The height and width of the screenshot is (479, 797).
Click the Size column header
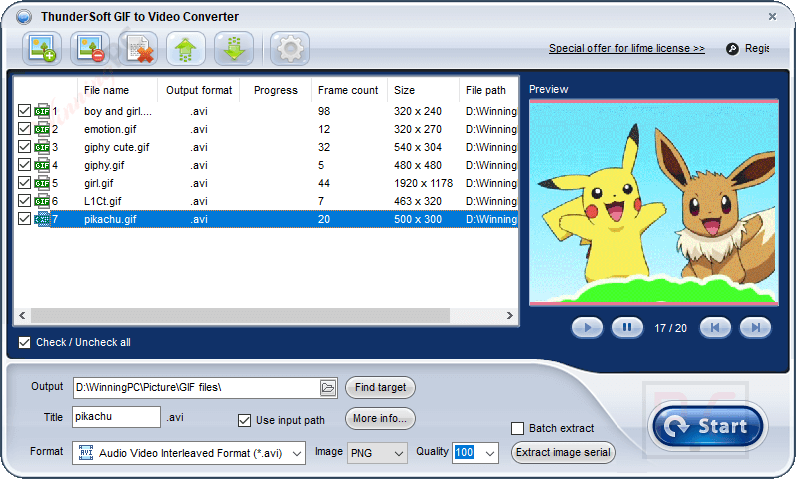coord(423,90)
